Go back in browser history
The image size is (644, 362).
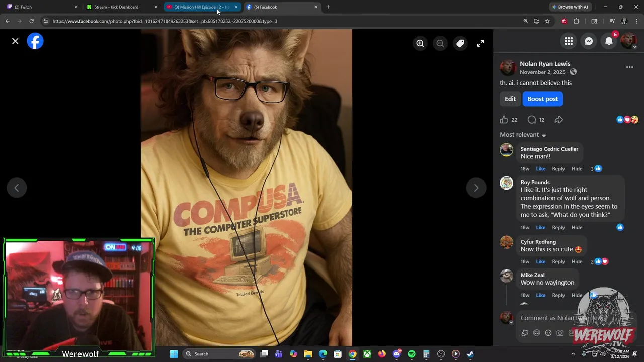click(7, 21)
